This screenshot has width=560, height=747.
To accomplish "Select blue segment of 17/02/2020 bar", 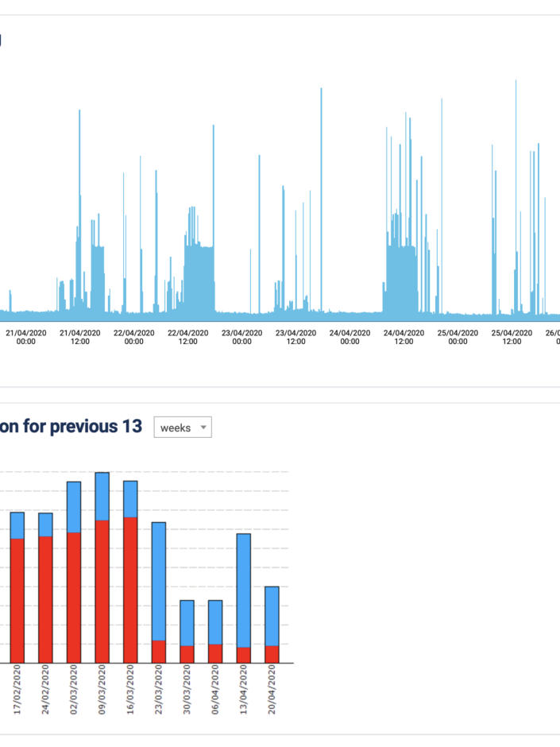I will (17, 525).
